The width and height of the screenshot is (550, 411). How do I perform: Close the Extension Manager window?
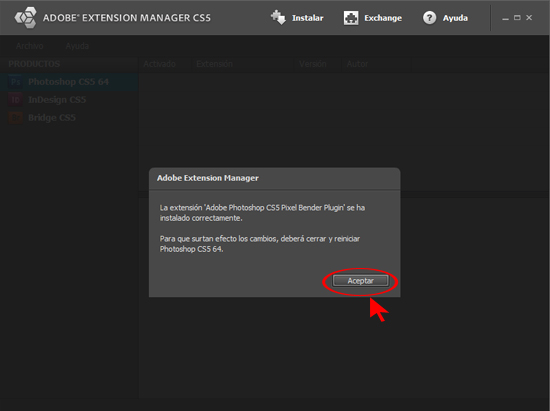coord(529,18)
